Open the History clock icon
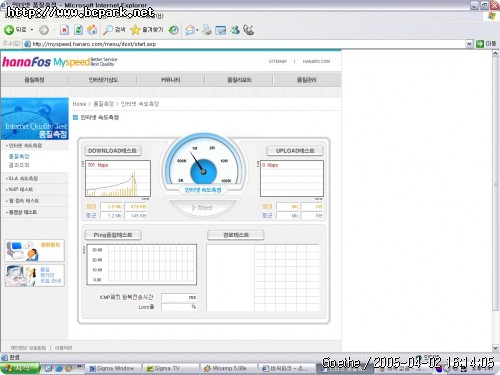This screenshot has width=500, height=375. pos(173,30)
